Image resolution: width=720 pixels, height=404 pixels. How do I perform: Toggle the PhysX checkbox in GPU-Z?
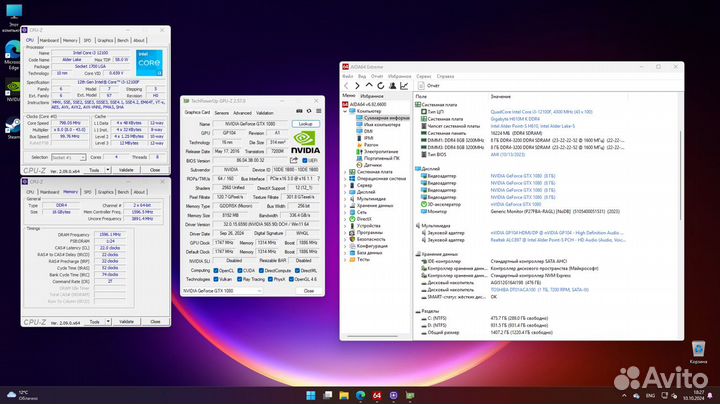pos(270,279)
